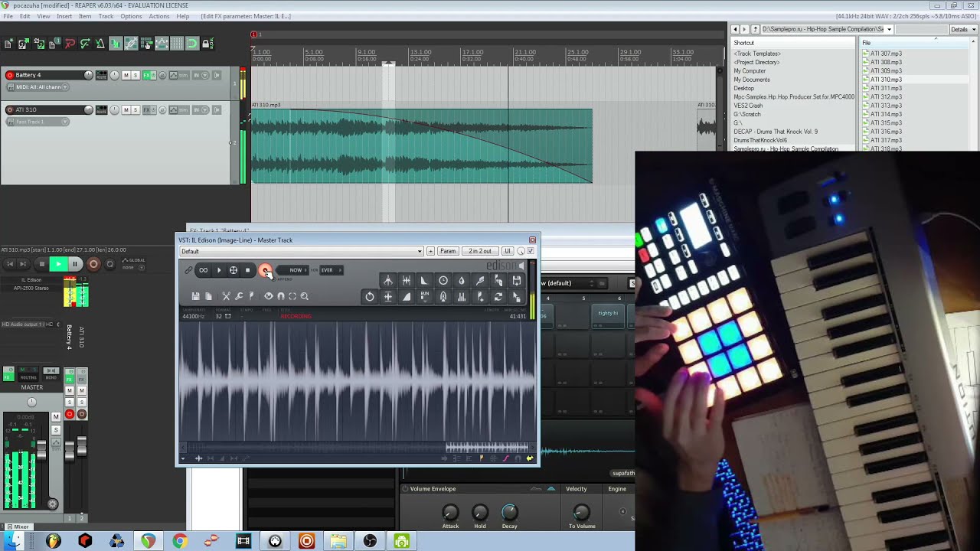980x551 pixels.
Task: Click Edison wrench tools icon
Action: pos(239,296)
